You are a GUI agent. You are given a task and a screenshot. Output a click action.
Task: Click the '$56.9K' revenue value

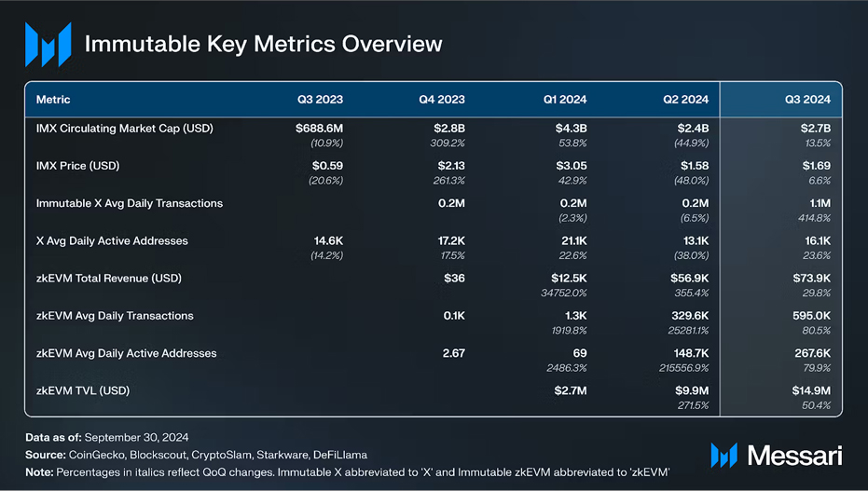(x=689, y=279)
